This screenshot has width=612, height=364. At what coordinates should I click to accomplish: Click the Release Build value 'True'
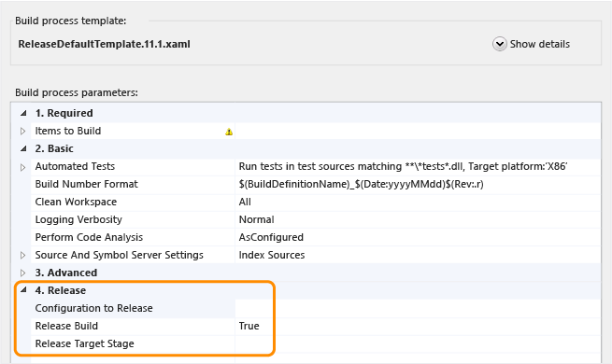pyautogui.click(x=249, y=326)
